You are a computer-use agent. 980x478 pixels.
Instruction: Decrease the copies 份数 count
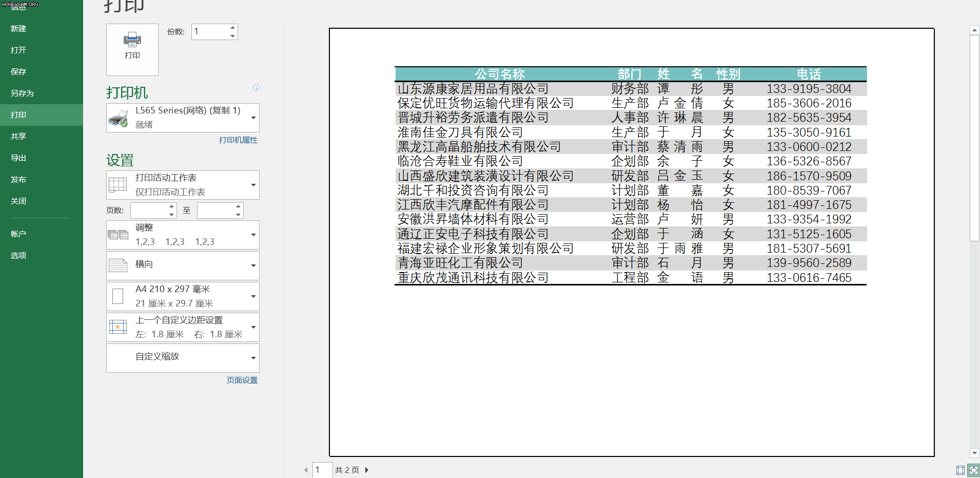tap(232, 36)
